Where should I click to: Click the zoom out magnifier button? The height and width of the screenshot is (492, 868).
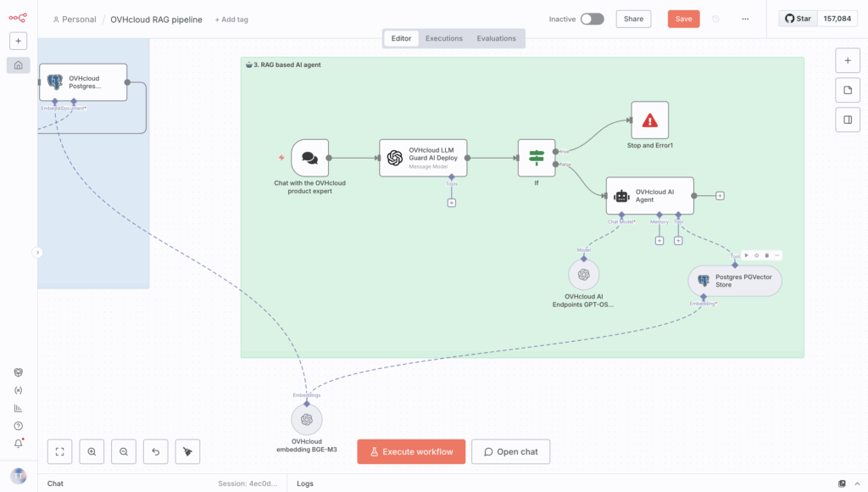click(124, 452)
